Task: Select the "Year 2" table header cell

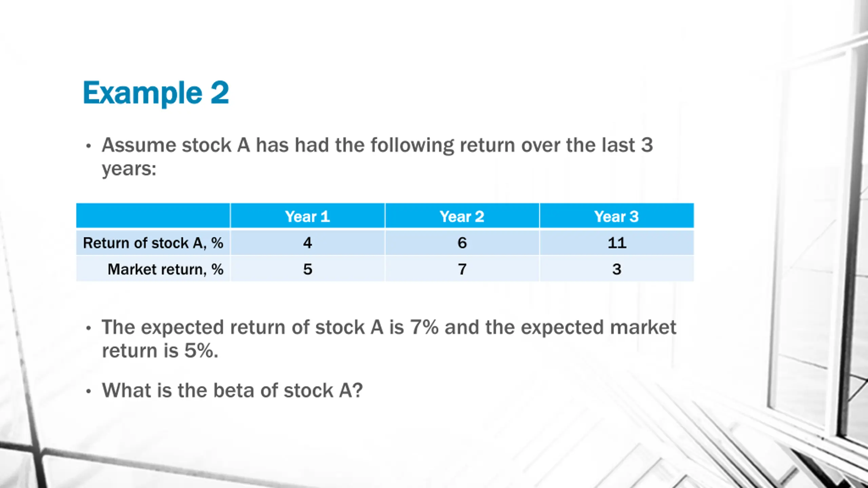Action: (462, 216)
